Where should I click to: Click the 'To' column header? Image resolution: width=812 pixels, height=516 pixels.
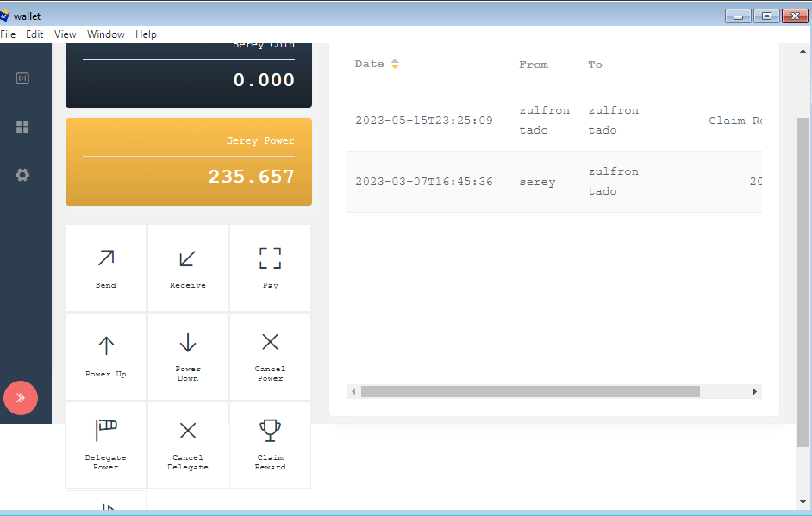(x=595, y=65)
